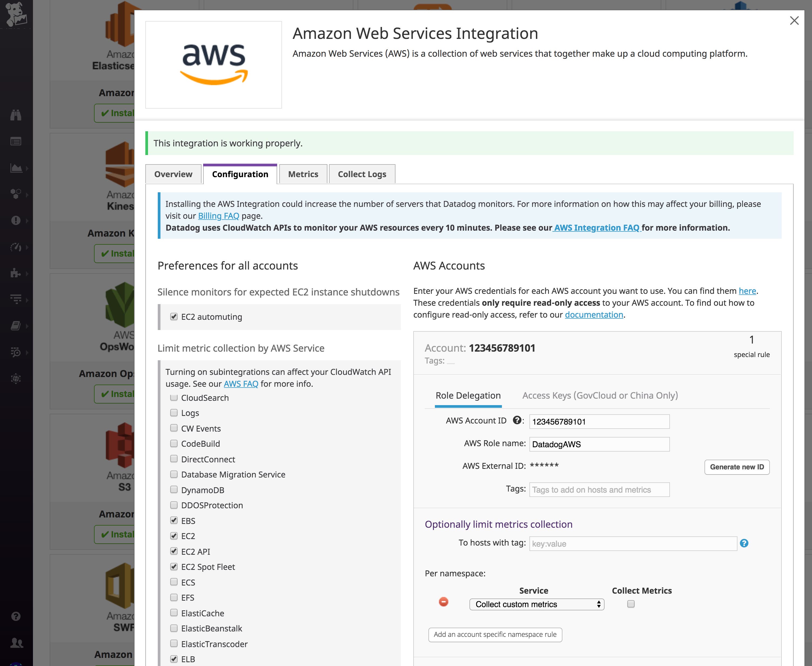The image size is (812, 666).
Task: Expand the Metrics sidebar submenu chevron
Action: 28,247
